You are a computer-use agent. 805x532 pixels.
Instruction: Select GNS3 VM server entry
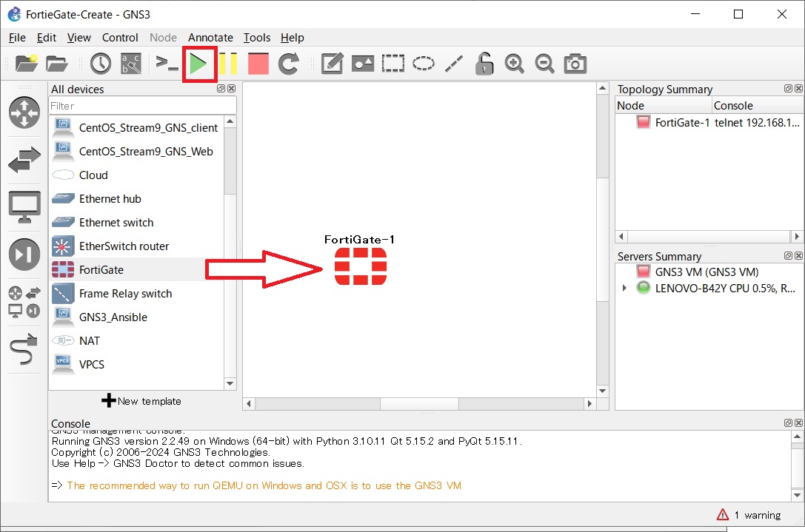coord(709,272)
